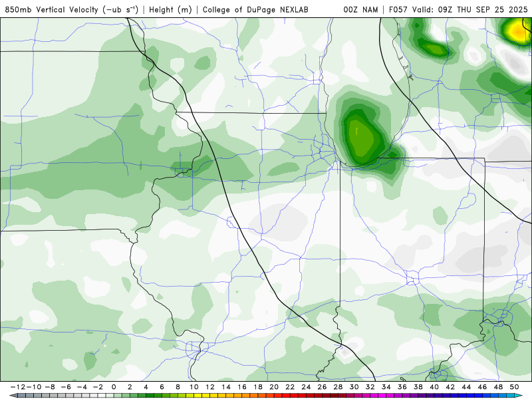The image size is (532, 399).
Task: Click the 16 label on the color scale
Action: pyautogui.click(x=242, y=387)
